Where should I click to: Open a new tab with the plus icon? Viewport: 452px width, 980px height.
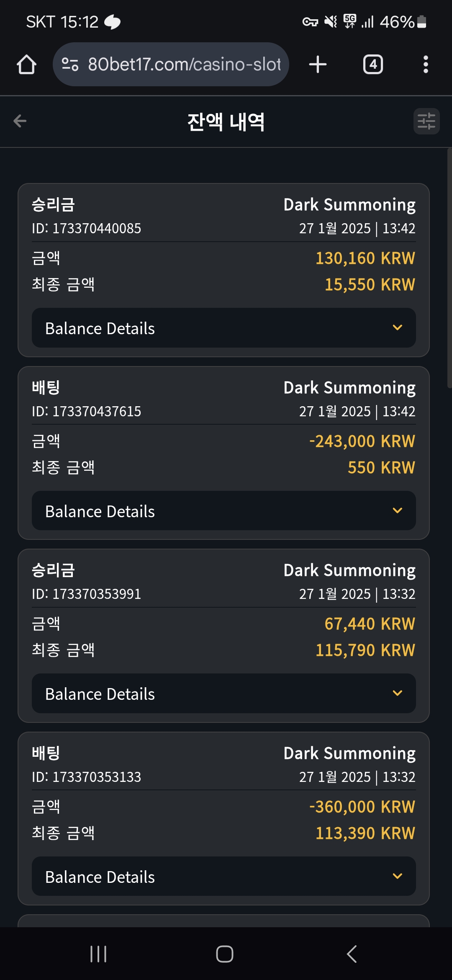[x=318, y=64]
